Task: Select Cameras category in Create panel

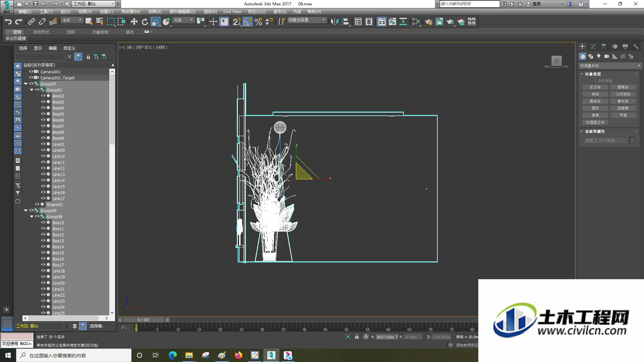Action: (607, 56)
